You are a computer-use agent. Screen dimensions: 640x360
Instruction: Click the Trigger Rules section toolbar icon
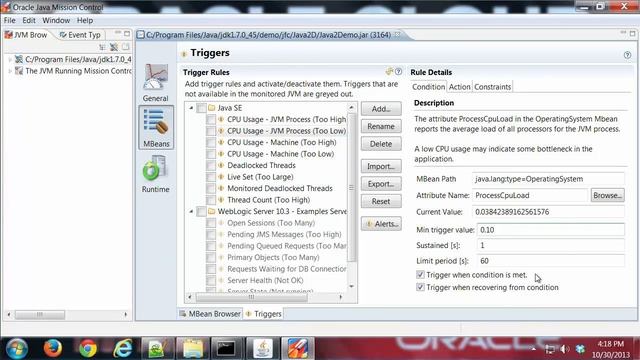[389, 72]
